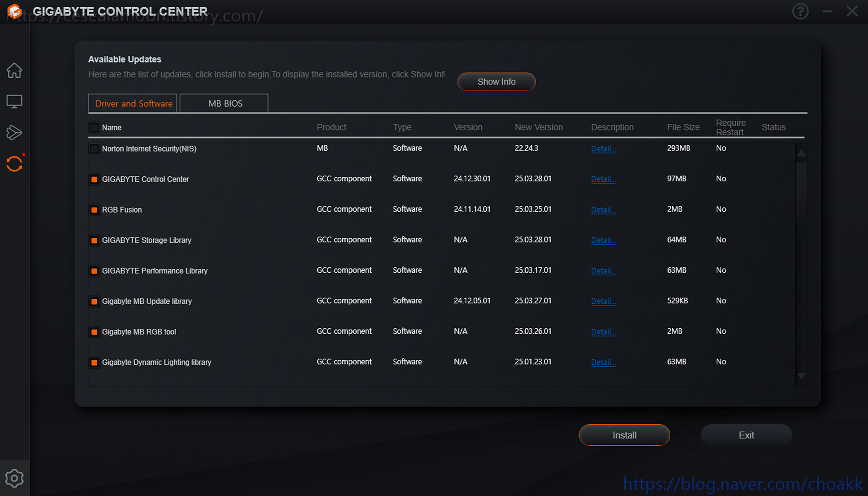Click the GIGABYTE Control Center logo
This screenshot has height=496, width=868.
15,11
